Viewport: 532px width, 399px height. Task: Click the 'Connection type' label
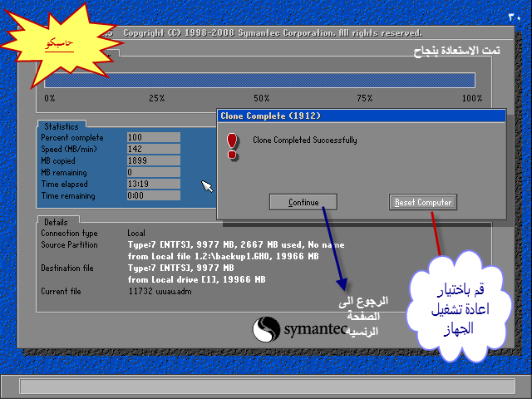[69, 233]
